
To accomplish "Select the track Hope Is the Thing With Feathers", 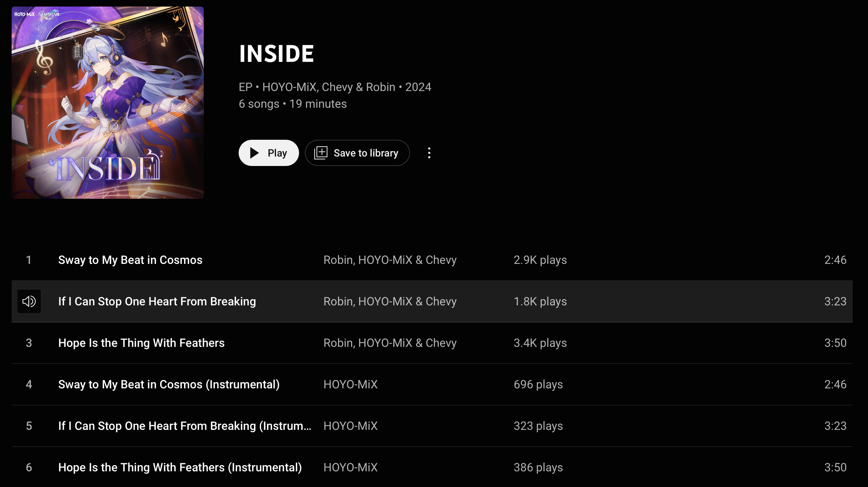I will [x=141, y=343].
